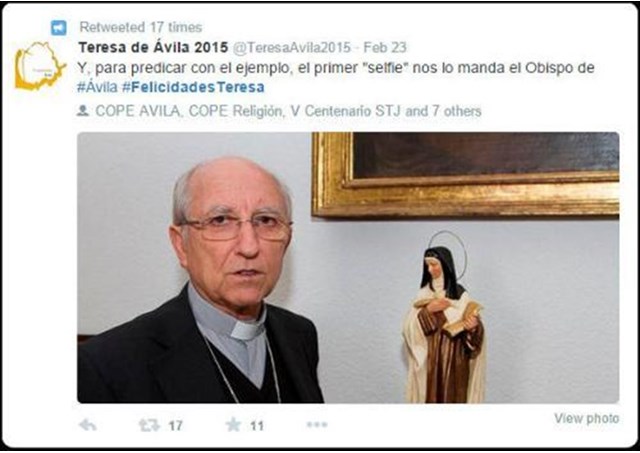This screenshot has width=640, height=453.
Task: Open the more options ellipsis menu
Action: tap(317, 425)
